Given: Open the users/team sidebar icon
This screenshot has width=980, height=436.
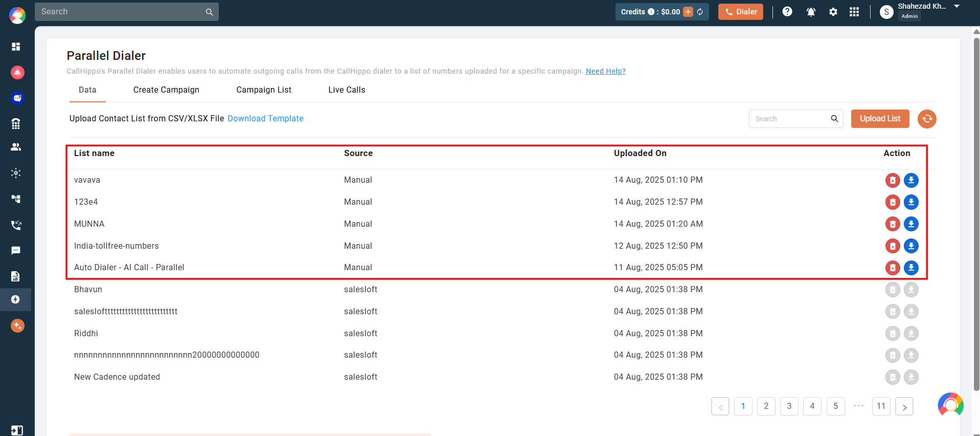Looking at the screenshot, I should (x=16, y=147).
